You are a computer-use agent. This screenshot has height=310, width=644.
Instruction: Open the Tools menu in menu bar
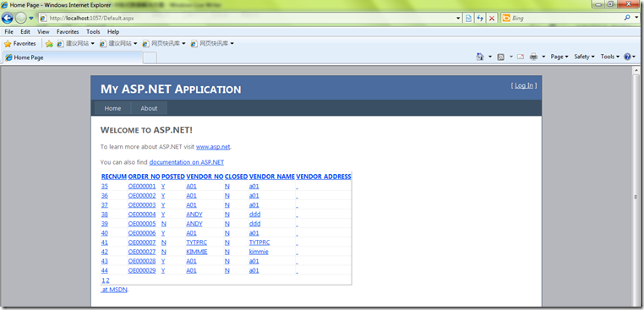click(93, 31)
